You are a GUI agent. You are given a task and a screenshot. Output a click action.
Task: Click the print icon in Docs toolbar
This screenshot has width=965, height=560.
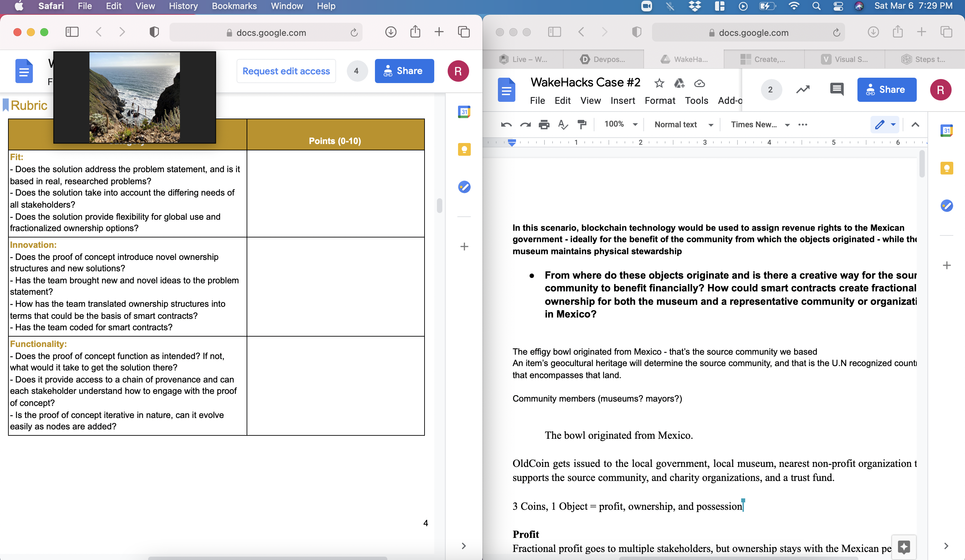544,125
